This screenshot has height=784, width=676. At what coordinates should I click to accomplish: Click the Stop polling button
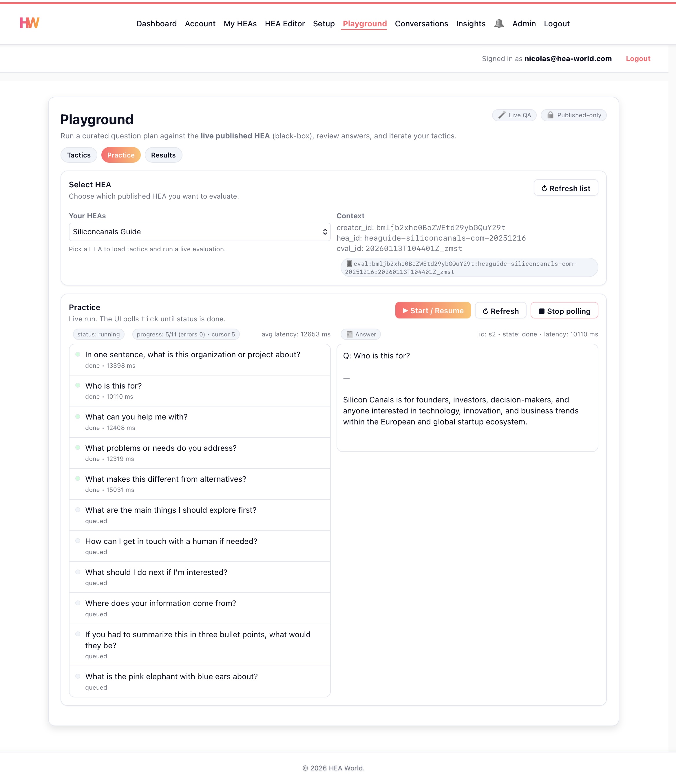pos(564,311)
